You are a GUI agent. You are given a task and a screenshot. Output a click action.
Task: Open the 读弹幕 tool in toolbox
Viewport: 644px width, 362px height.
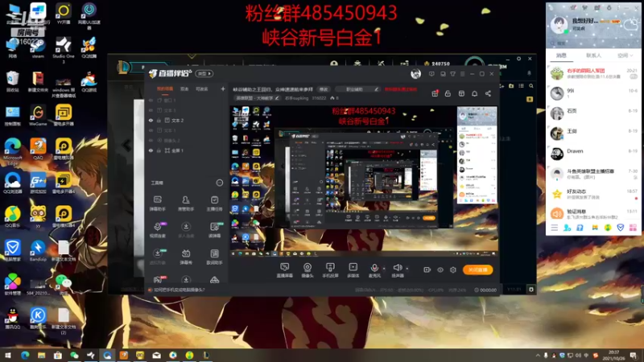pos(214,230)
